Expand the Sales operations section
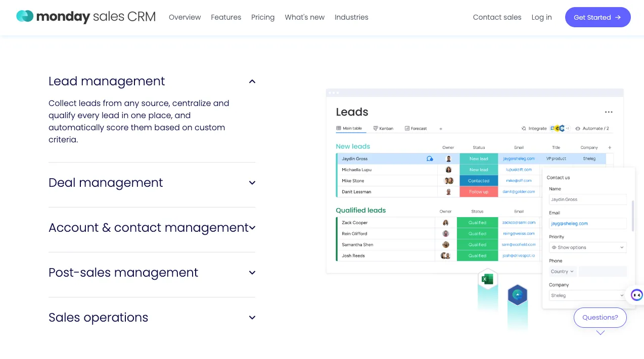Viewport: 644px width, 359px height. [x=252, y=318]
